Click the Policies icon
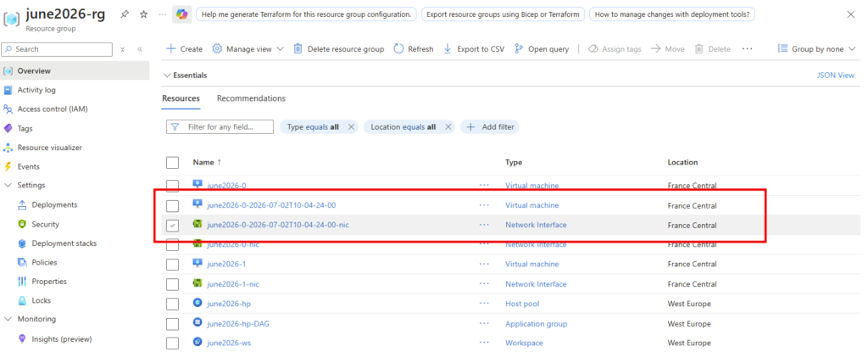Screen dimensions: 868x352 point(22,262)
